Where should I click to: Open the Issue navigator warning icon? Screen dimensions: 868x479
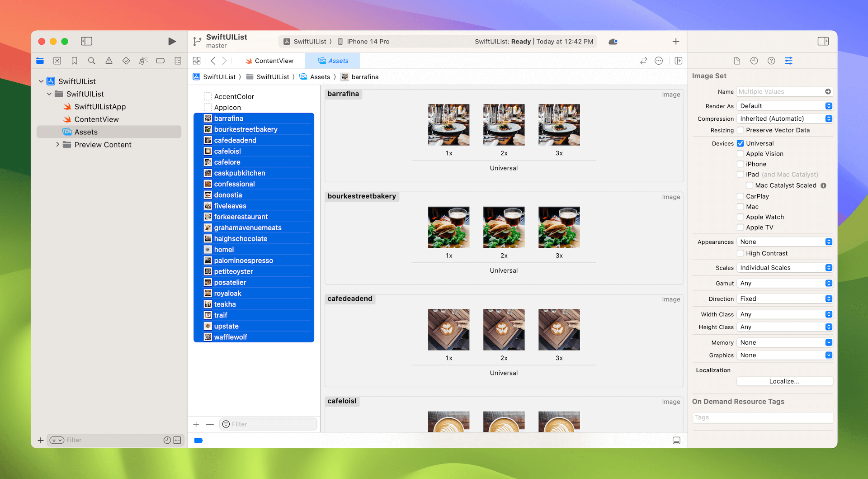click(109, 61)
